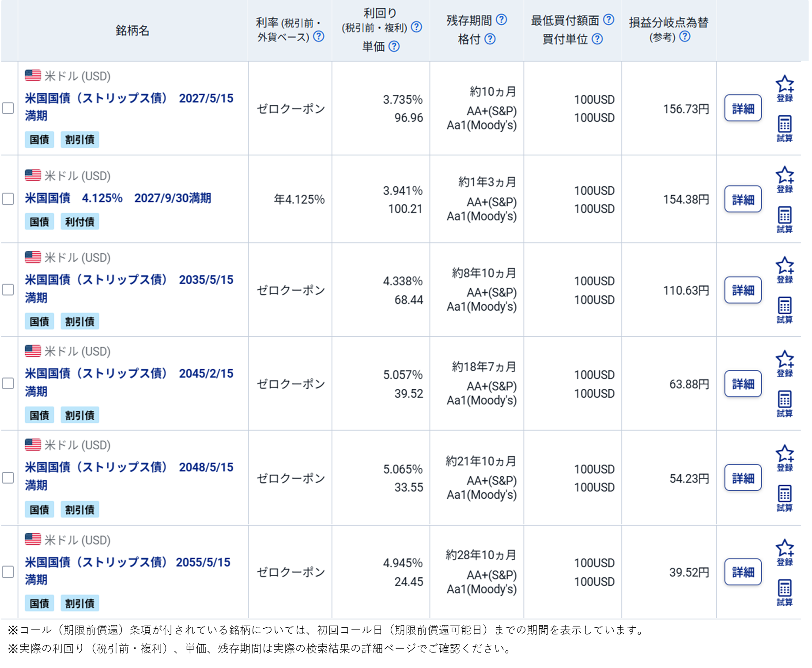Viewport: 812px width, 668px height.
Task: Click 利付債 tag on 2027/9/30 bond row
Action: [79, 222]
